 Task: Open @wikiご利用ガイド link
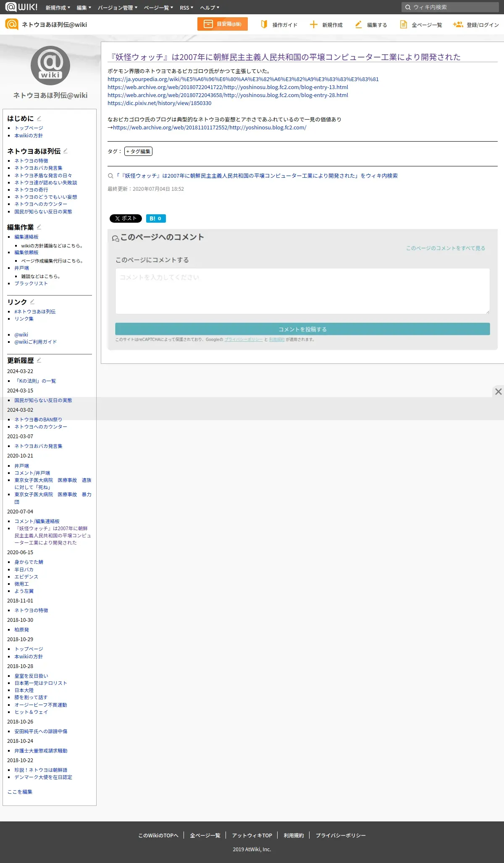click(36, 342)
